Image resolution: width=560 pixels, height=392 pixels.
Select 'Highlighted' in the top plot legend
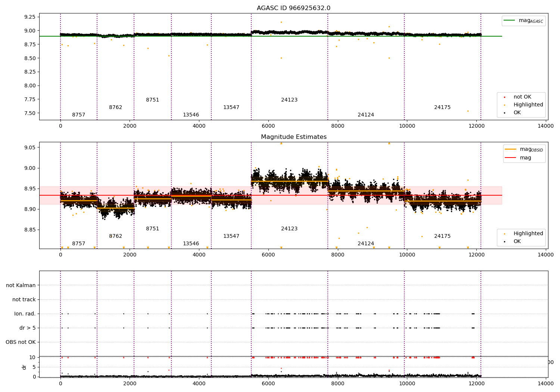coord(524,105)
